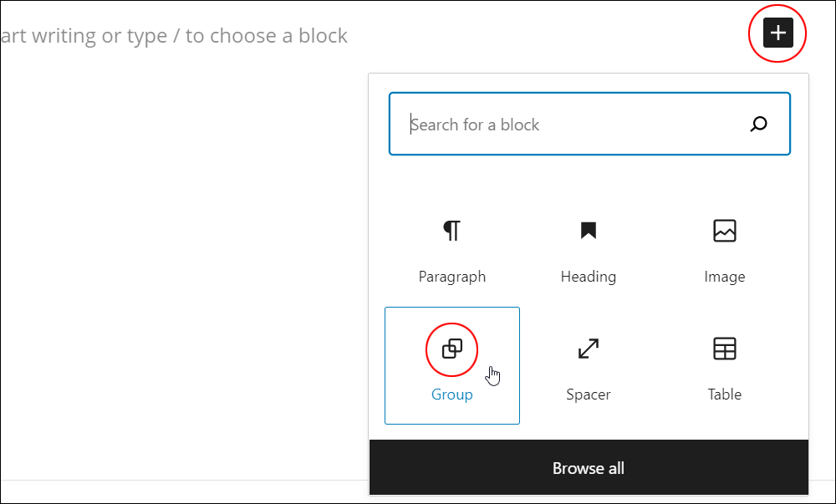This screenshot has width=836, height=504.
Task: Focus the Search for a block field
Action: coord(589,125)
